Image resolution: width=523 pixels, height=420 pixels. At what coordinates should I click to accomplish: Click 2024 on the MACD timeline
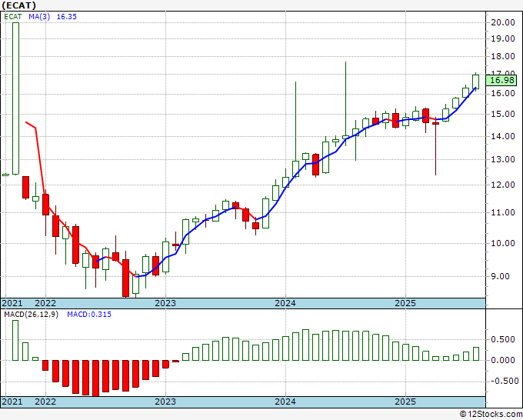(285, 402)
